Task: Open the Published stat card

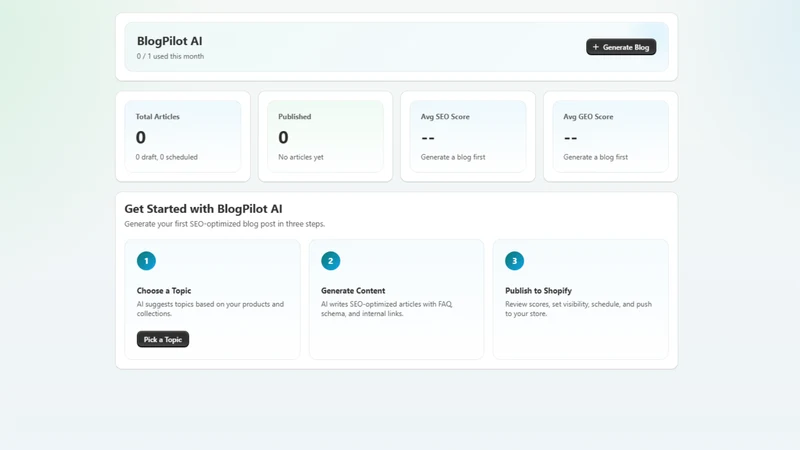Action: coord(326,136)
